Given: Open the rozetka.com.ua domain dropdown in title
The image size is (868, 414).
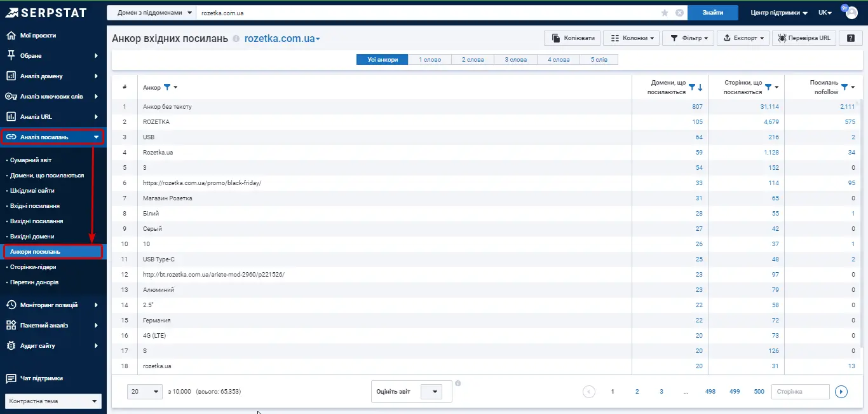Looking at the screenshot, I should [282, 39].
